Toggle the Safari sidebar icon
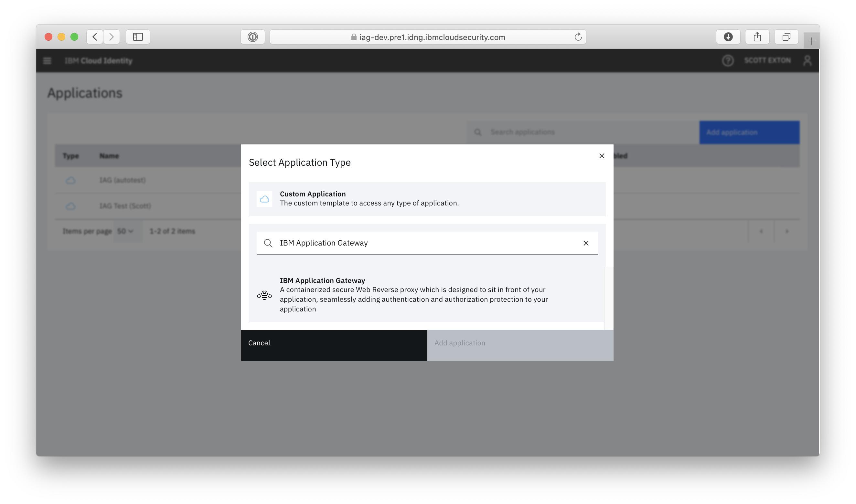The height and width of the screenshot is (504, 856). pos(138,37)
